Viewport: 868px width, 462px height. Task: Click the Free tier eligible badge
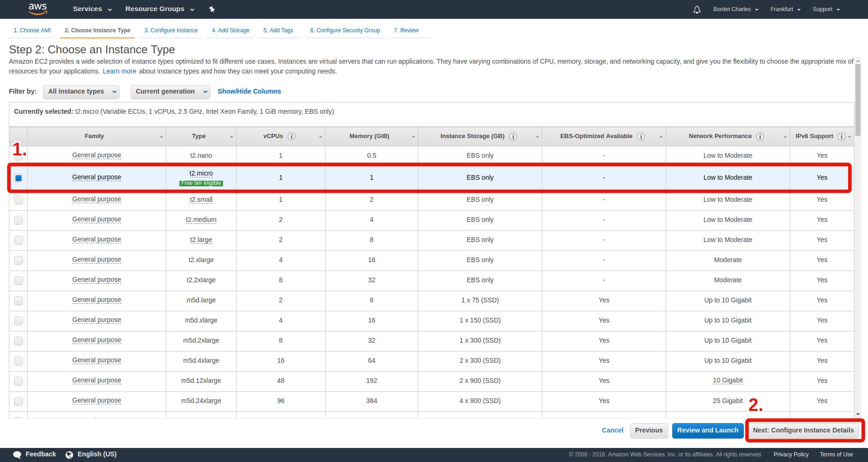tap(201, 183)
